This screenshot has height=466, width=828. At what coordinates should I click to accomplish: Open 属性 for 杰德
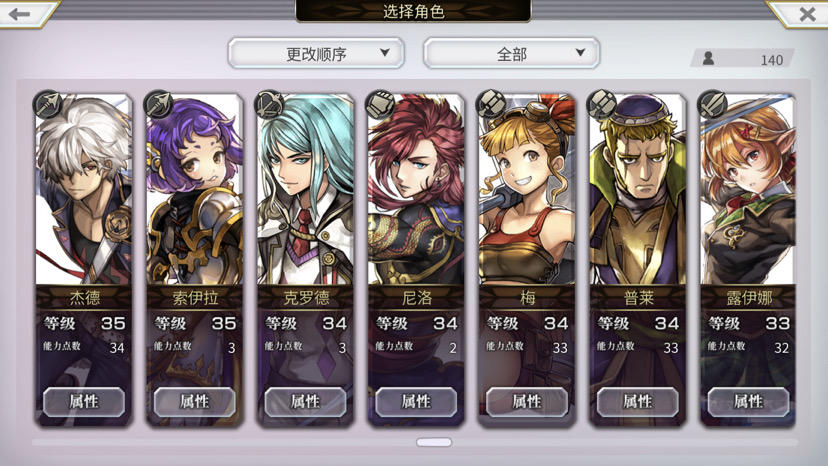click(84, 402)
